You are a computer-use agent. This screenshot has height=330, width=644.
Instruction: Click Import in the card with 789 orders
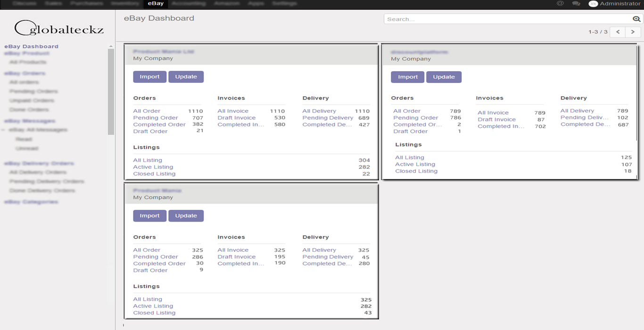pyautogui.click(x=408, y=77)
